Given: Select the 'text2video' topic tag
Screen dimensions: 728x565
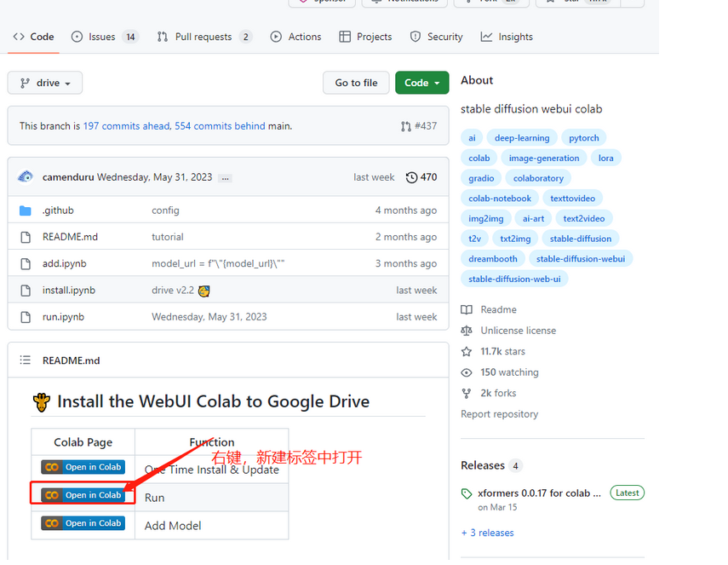Looking at the screenshot, I should 584,218.
